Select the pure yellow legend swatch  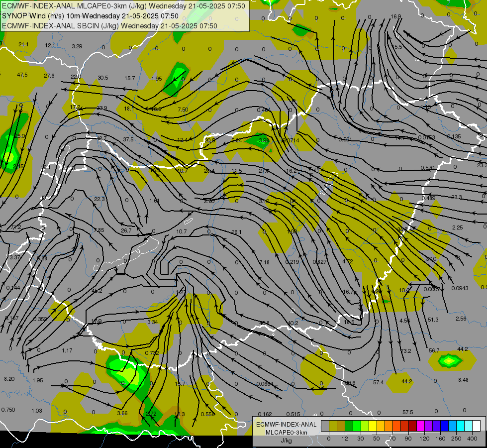[373, 426]
